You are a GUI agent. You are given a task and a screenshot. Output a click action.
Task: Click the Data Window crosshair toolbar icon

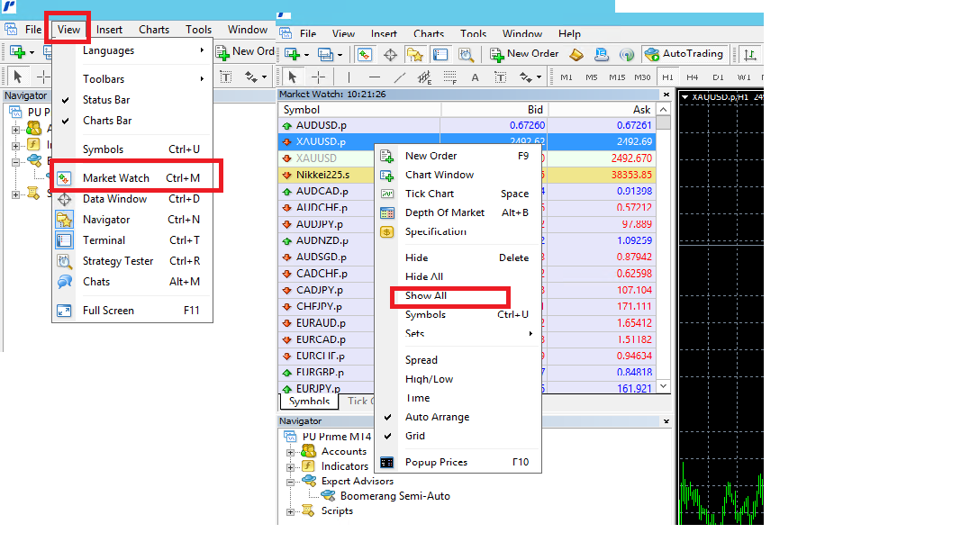[x=390, y=55]
